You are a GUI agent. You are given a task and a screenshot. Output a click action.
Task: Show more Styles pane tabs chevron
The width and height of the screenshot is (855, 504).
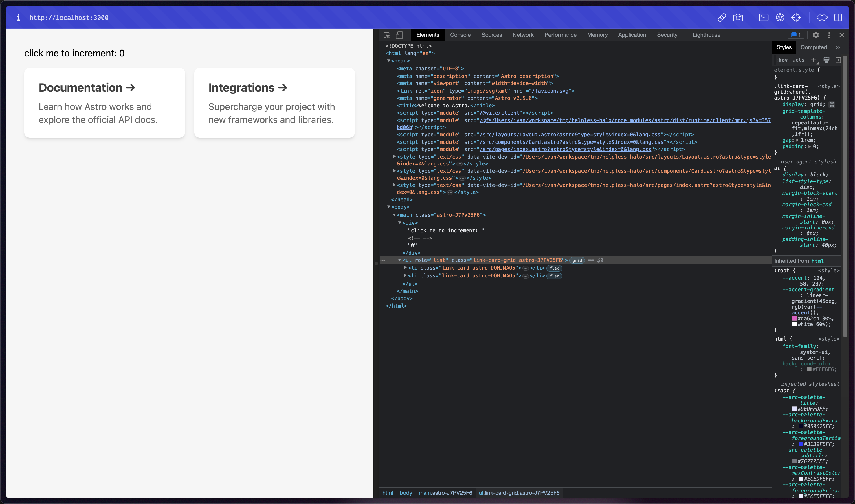coord(838,47)
